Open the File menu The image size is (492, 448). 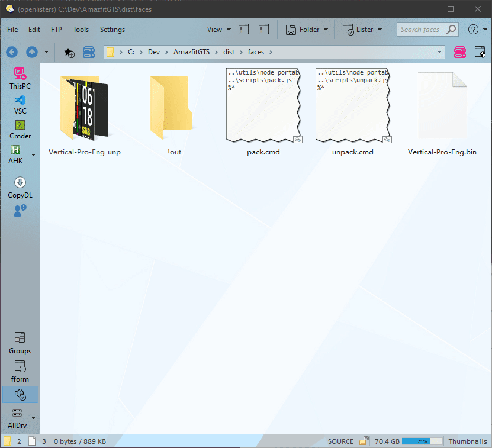tap(12, 30)
